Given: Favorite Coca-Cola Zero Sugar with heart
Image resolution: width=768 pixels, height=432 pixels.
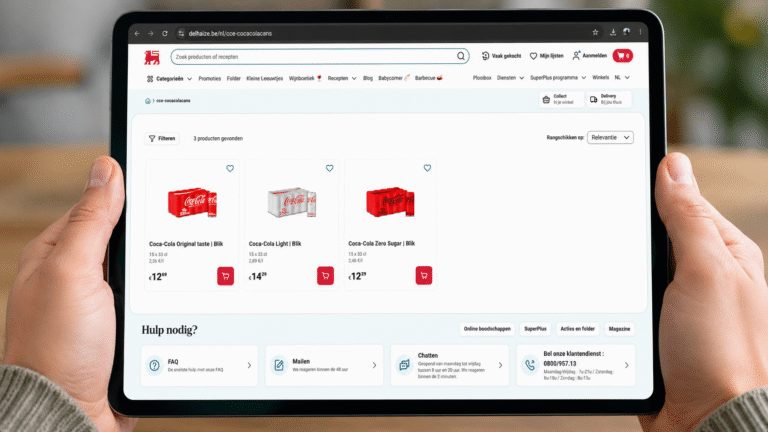Looking at the screenshot, I should point(427,168).
